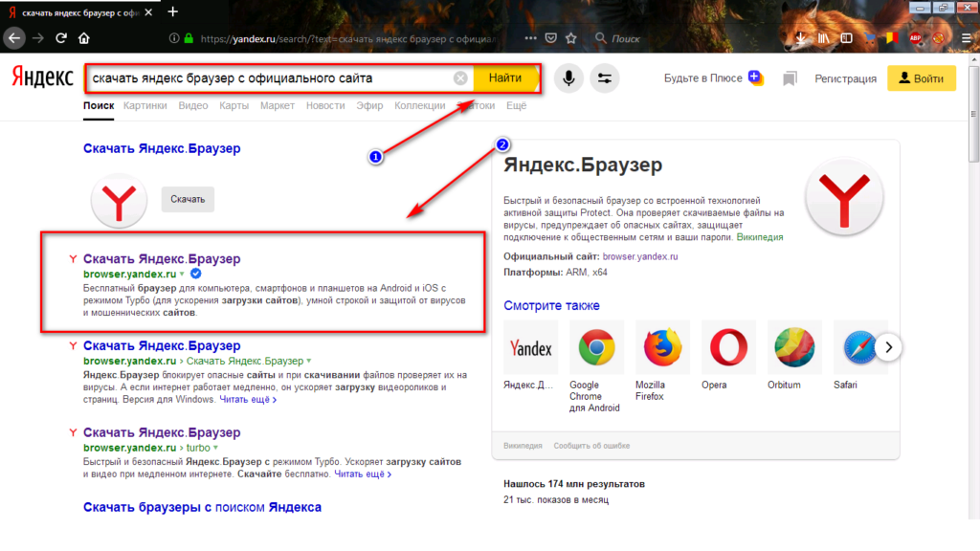
Task: Show next related browsers with carousel arrow
Action: tap(888, 347)
